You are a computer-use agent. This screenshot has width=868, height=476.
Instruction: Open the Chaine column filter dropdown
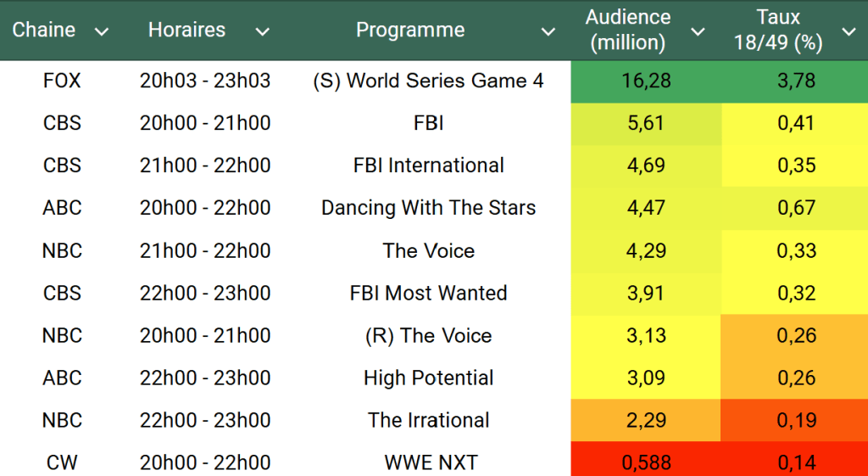[x=102, y=31]
